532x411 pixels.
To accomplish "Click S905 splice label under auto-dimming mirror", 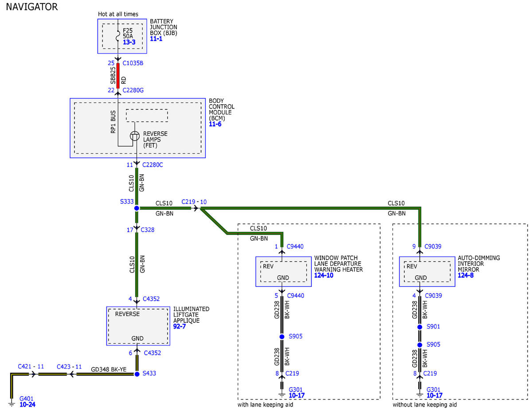I will tap(434, 344).
